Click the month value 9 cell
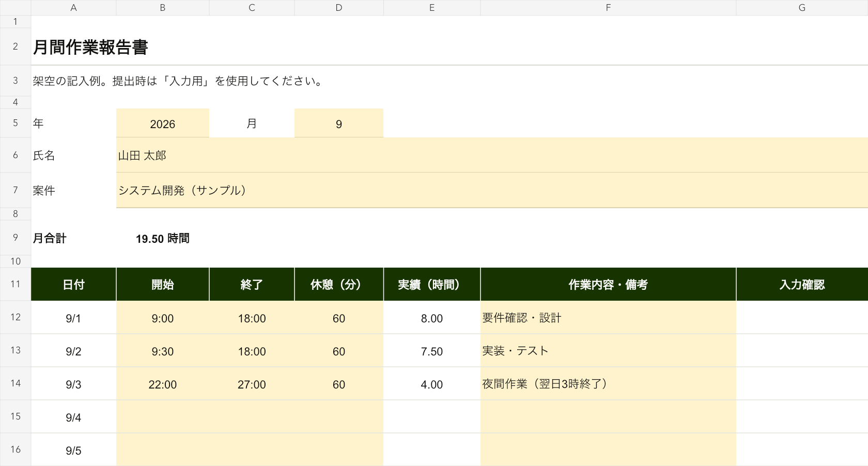 [339, 123]
